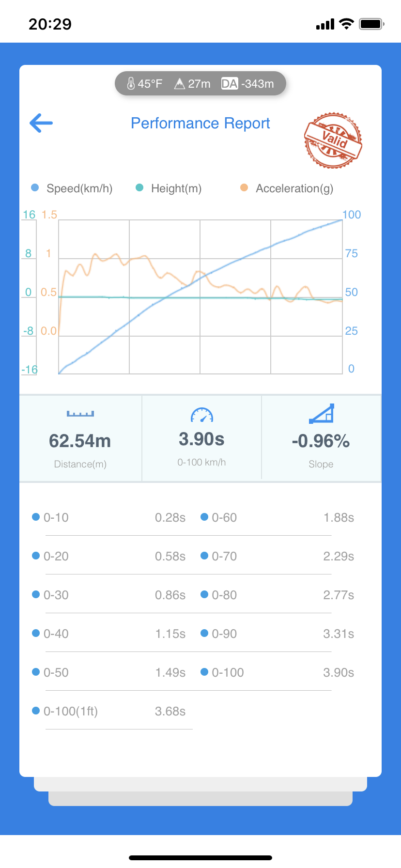Screen dimensions: 401x868
Task: Tap the blue back arrow
Action: [41, 123]
